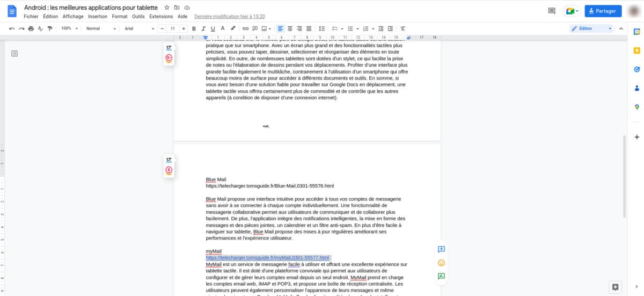Click the blue Partager button
Screen dimensions: 644x296
coord(603,11)
